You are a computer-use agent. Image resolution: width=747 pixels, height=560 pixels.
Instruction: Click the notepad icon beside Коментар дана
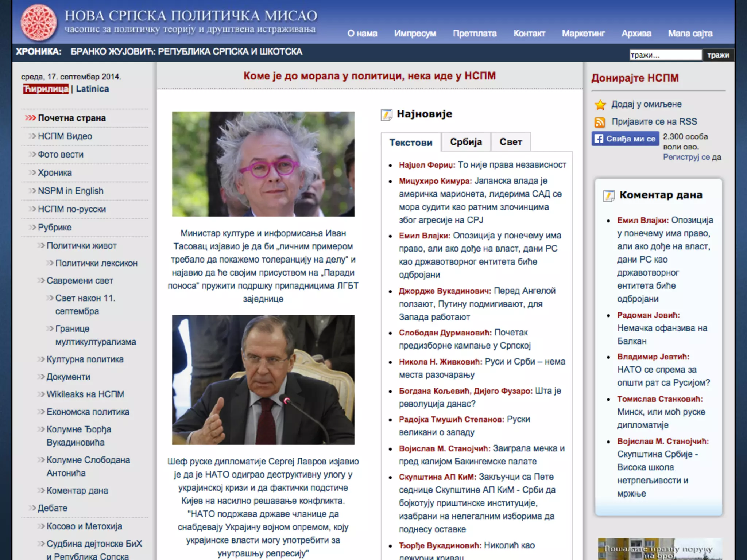coord(609,196)
